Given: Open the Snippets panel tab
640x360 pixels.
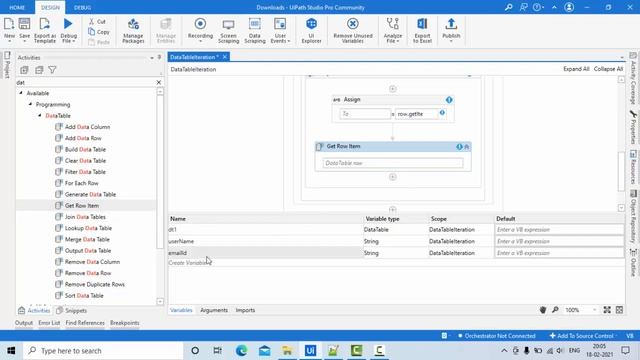Looking at the screenshot, I should tap(72, 311).
